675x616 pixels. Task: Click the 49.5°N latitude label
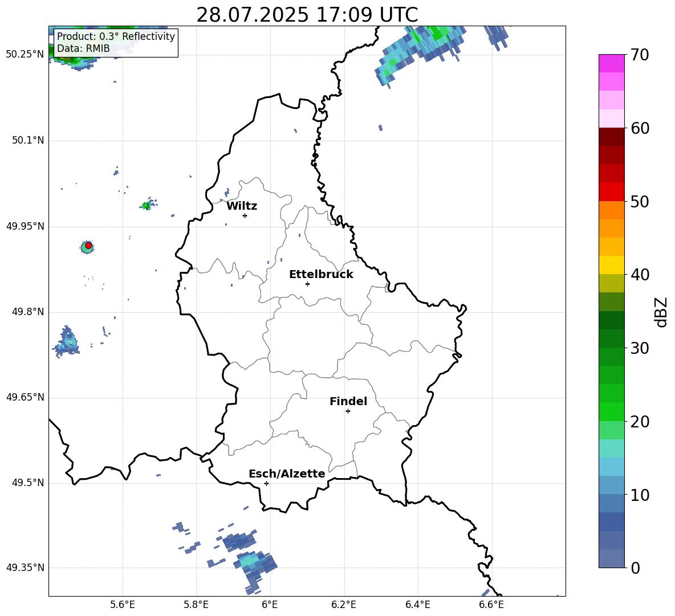[x=27, y=483]
